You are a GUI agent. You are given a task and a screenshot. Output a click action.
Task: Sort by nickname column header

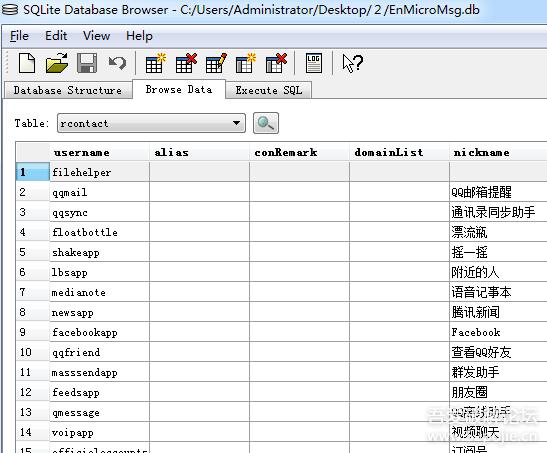click(x=499, y=152)
